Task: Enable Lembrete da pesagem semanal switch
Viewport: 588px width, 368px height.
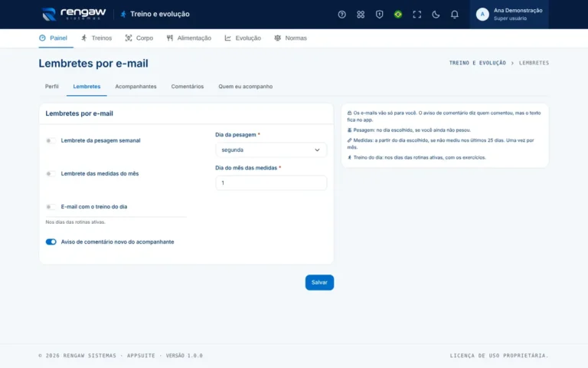Action: click(51, 140)
